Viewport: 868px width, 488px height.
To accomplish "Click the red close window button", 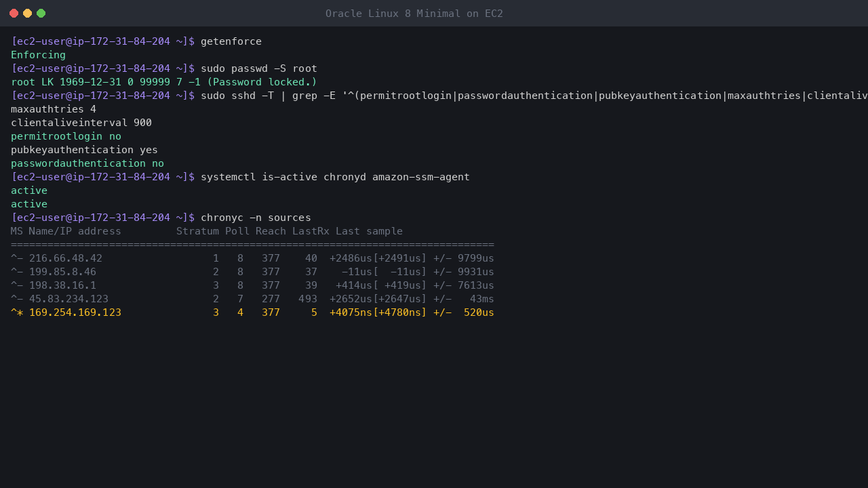I will pos(14,14).
